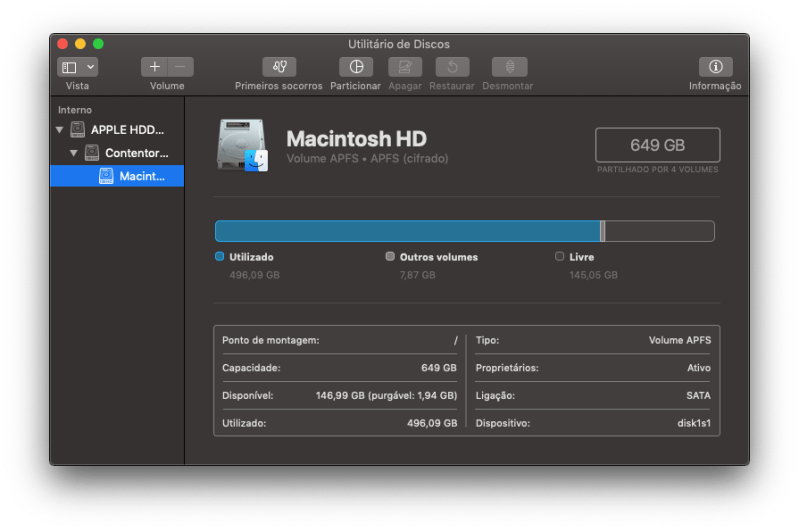Click the blue Utilizado color swatch
The image size is (799, 531).
(x=220, y=256)
